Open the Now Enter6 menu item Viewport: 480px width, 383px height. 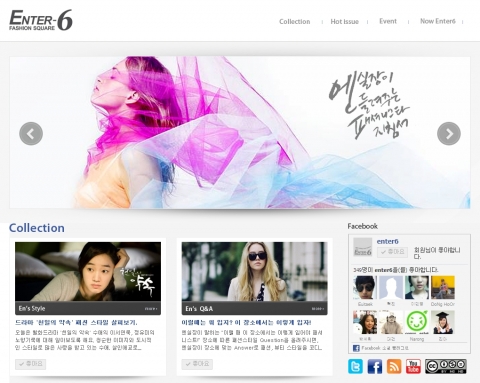coord(438,21)
